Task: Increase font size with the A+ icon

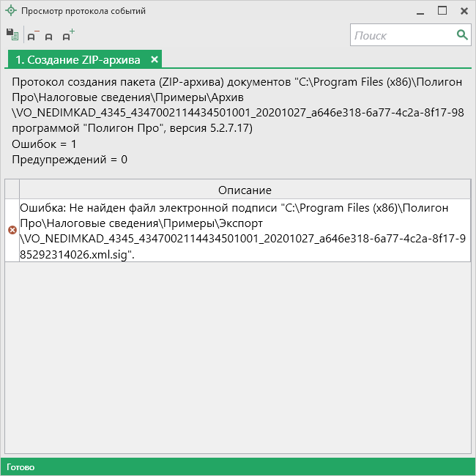Action: [x=67, y=35]
